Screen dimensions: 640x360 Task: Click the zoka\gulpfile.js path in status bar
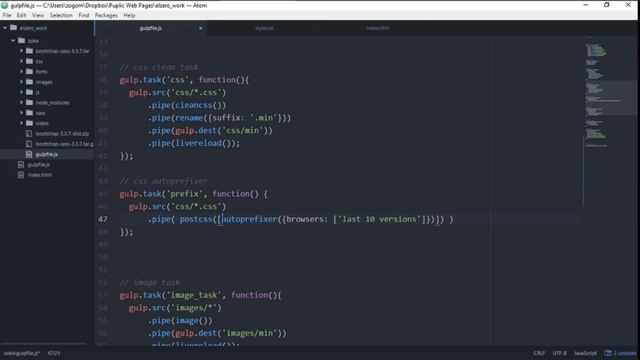click(22, 353)
